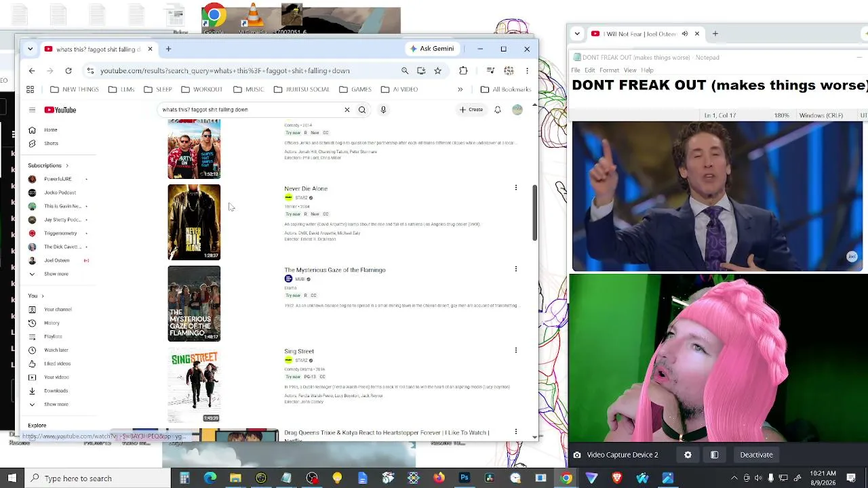This screenshot has width=868, height=488.
Task: Expand the overflow bookmarks chevron
Action: pos(460,89)
